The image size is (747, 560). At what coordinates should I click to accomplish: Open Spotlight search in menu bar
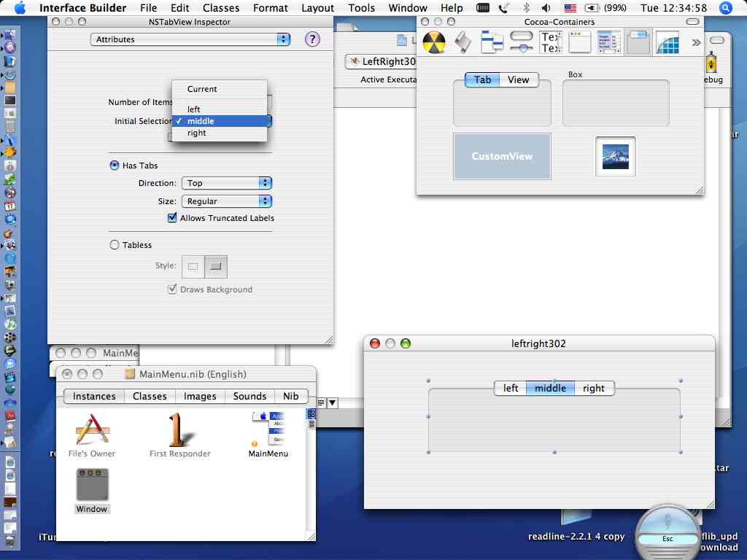tap(726, 8)
